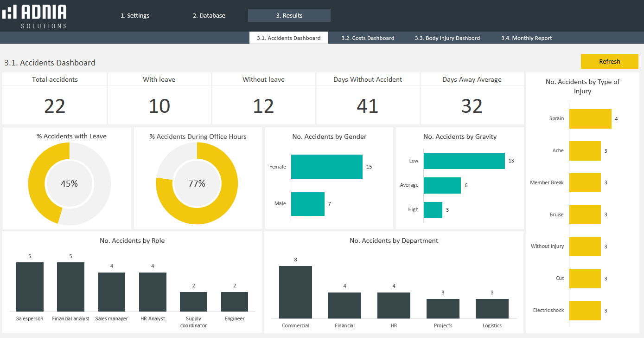Image resolution: width=644 pixels, height=338 pixels.
Task: View the 3.4. Monthly Report sub-tab
Action: 526,38
